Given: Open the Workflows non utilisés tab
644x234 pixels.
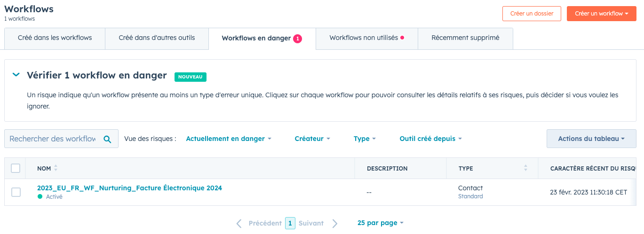Looking at the screenshot, I should (x=367, y=38).
